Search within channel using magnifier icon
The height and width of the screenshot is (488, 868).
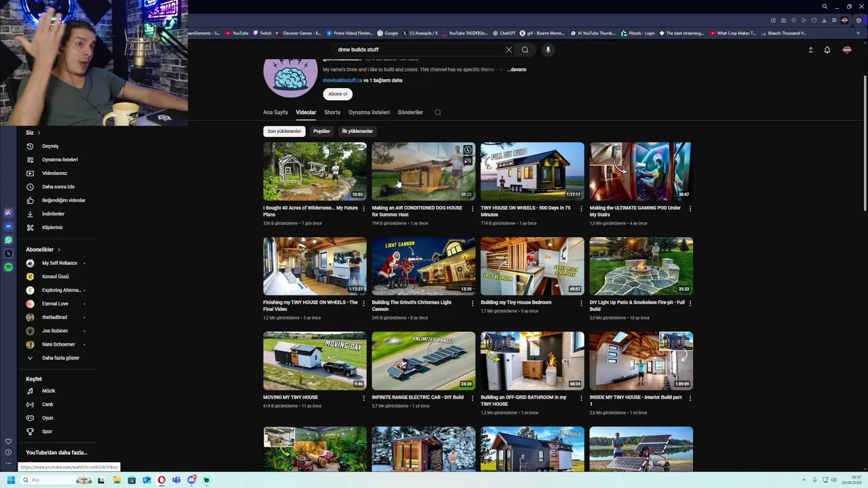(438, 113)
